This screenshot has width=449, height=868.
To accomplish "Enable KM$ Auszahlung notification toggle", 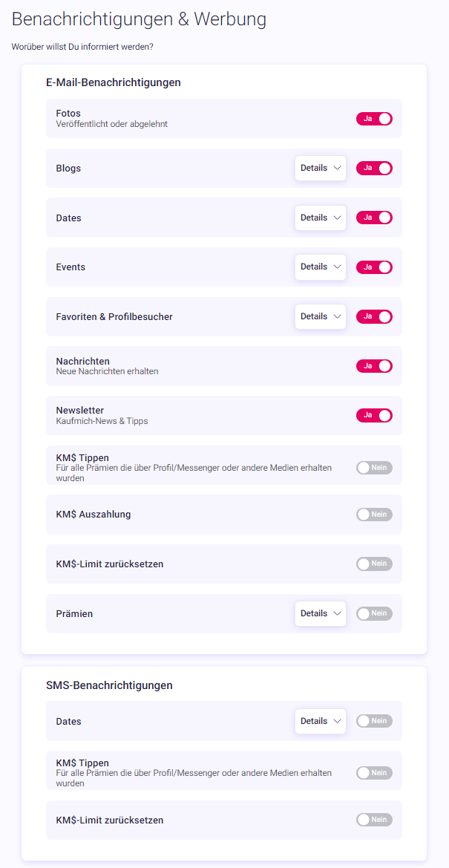I will click(374, 515).
